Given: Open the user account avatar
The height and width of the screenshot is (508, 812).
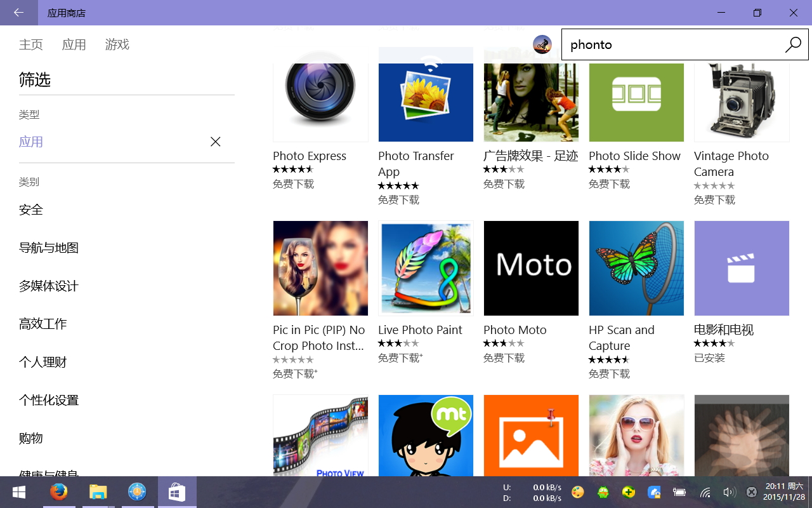Looking at the screenshot, I should [x=542, y=44].
